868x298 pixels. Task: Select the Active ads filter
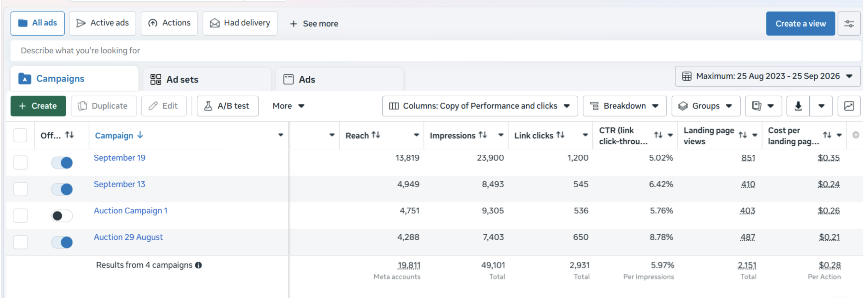pyautogui.click(x=103, y=23)
